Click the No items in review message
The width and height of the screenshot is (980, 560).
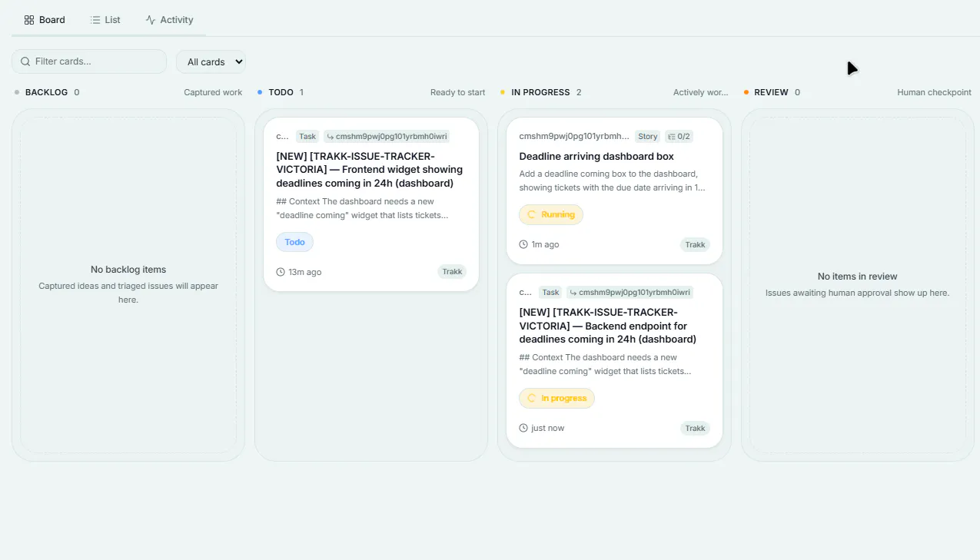tap(857, 277)
